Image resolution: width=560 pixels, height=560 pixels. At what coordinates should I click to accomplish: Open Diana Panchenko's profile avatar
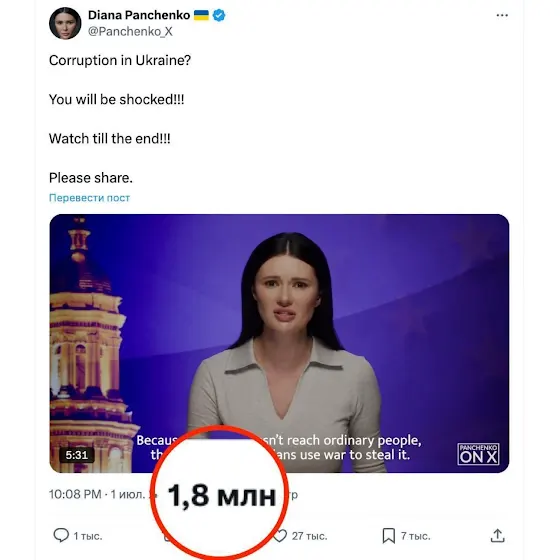(65, 23)
